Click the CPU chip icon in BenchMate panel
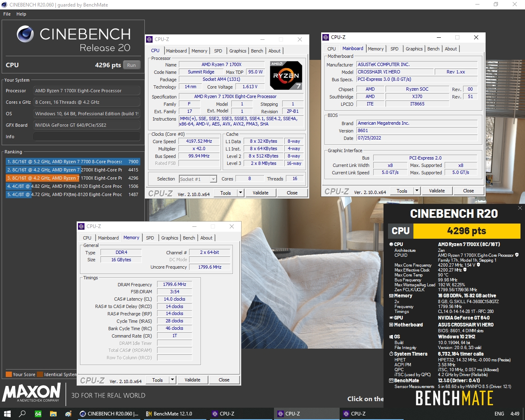 click(391, 244)
